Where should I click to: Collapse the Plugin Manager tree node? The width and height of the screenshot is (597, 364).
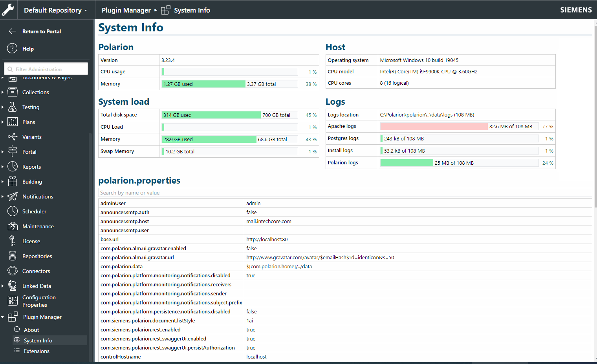click(x=2, y=317)
